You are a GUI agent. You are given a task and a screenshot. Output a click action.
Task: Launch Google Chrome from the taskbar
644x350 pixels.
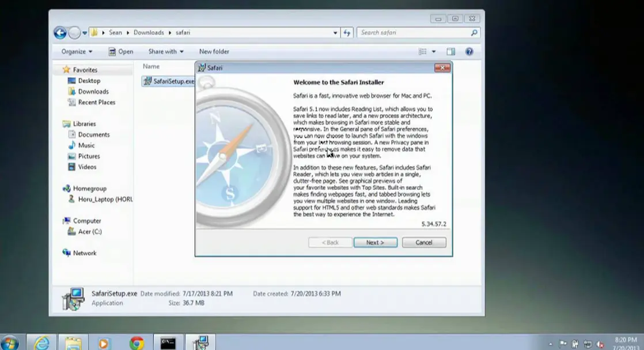coord(137,343)
